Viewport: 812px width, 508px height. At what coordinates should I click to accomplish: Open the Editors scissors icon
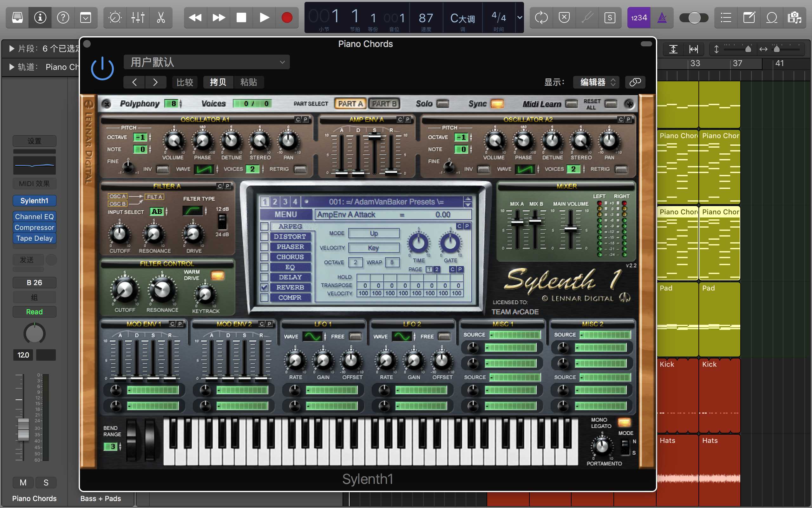click(x=161, y=17)
